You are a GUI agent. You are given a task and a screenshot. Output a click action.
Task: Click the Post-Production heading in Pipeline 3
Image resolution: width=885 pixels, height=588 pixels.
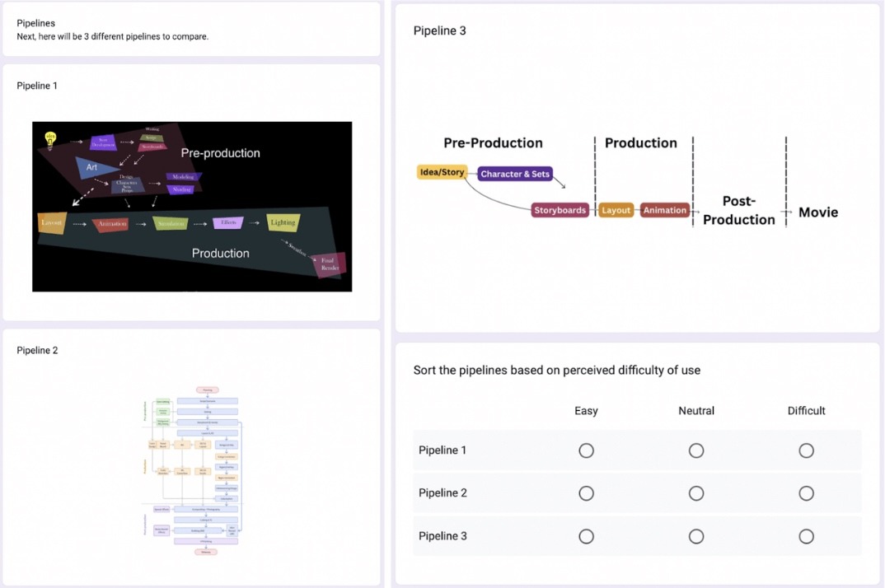point(738,210)
